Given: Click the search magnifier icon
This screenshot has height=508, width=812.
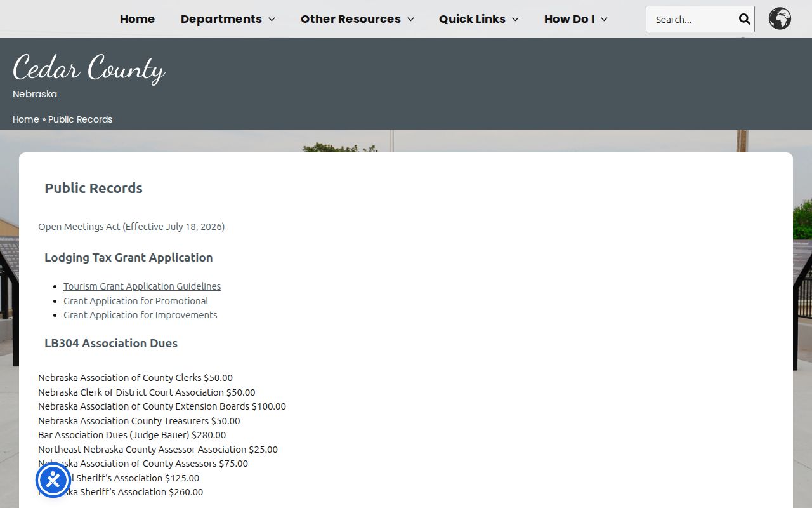Looking at the screenshot, I should pyautogui.click(x=744, y=19).
